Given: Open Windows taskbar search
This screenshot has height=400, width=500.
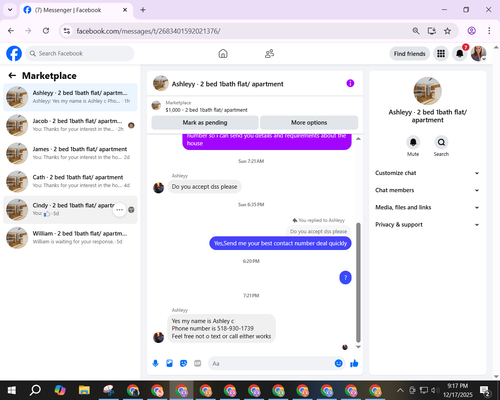Looking at the screenshot, I should point(35,390).
